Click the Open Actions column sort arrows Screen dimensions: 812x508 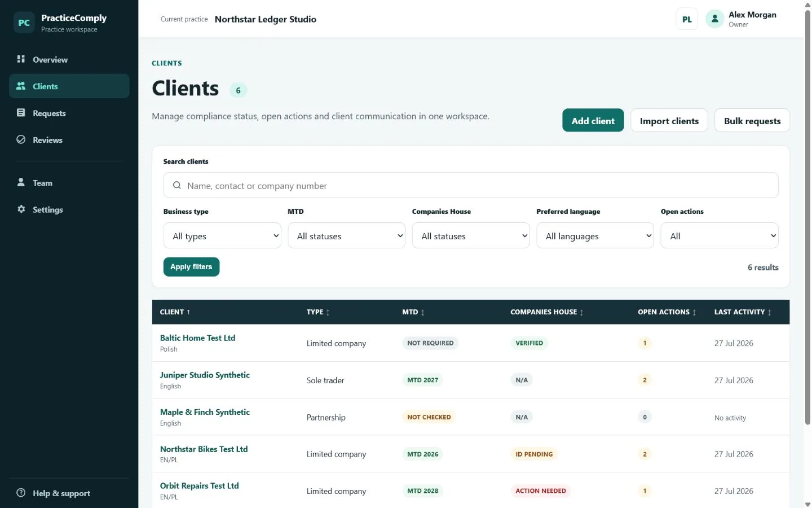pyautogui.click(x=694, y=312)
